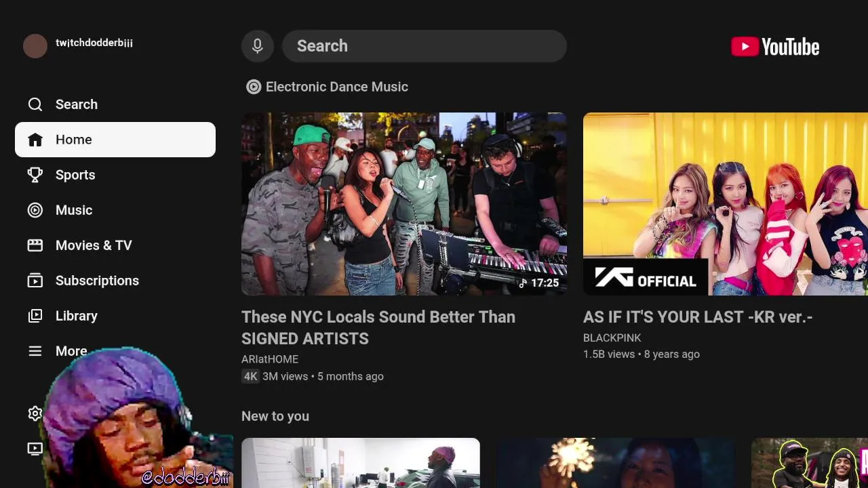Open AS IF IT'S YOUR LAST title
This screenshot has height=488, width=868.
coord(698,317)
